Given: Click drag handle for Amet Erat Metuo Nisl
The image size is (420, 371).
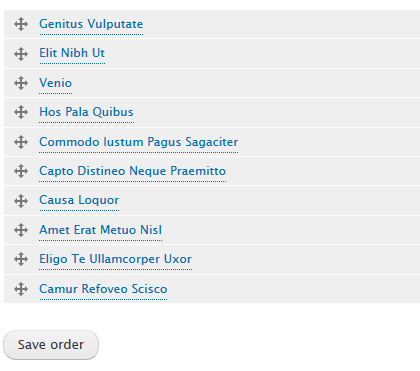Looking at the screenshot, I should coord(21,230).
